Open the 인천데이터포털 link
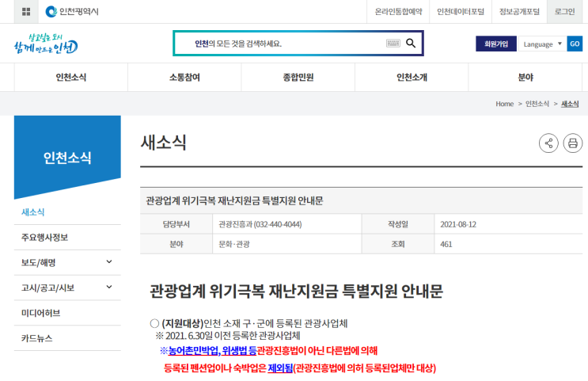Image resolution: width=588 pixels, height=381 pixels. [461, 12]
